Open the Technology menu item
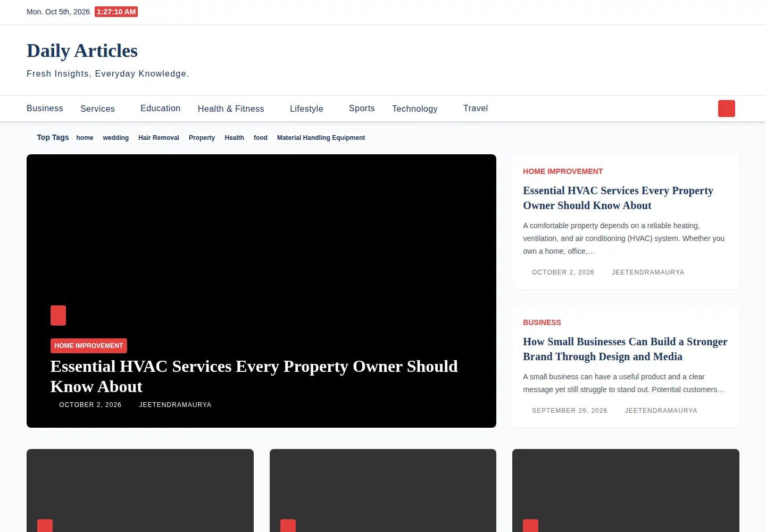 coord(415,109)
